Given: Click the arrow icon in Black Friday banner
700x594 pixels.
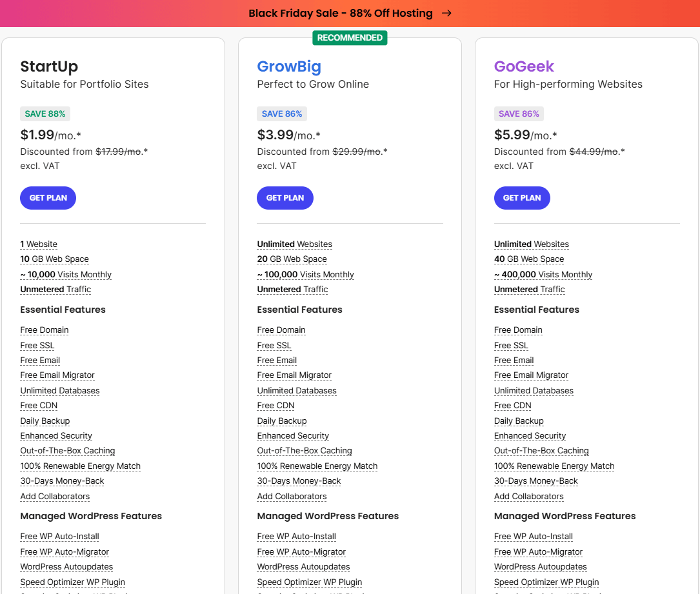Looking at the screenshot, I should click(x=446, y=14).
